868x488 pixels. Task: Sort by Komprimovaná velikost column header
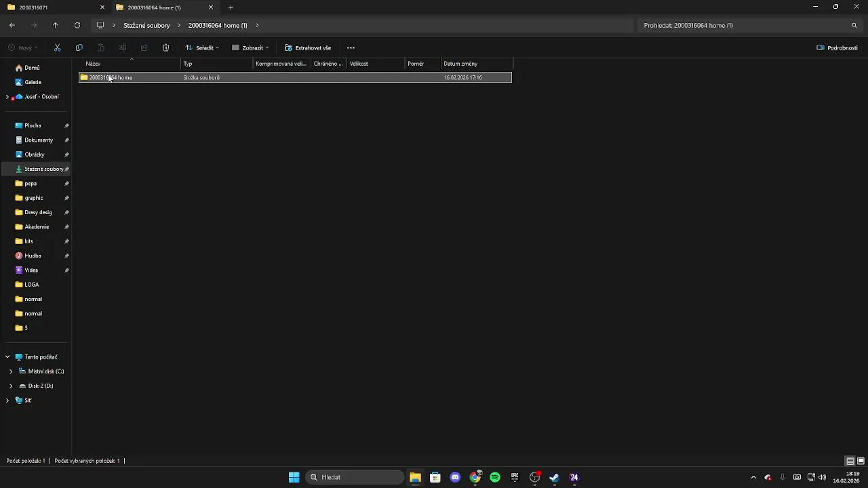[x=281, y=64]
